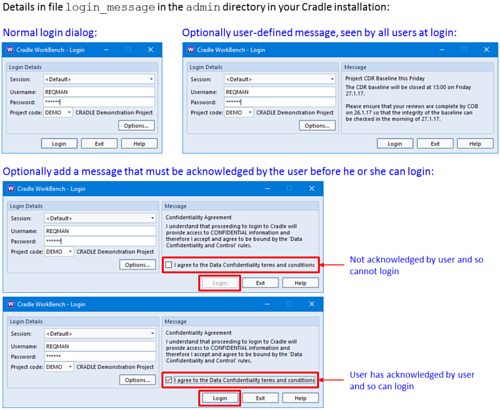
Task: Click the Cradle W icon in the normal login dialog
Action: click(10, 50)
